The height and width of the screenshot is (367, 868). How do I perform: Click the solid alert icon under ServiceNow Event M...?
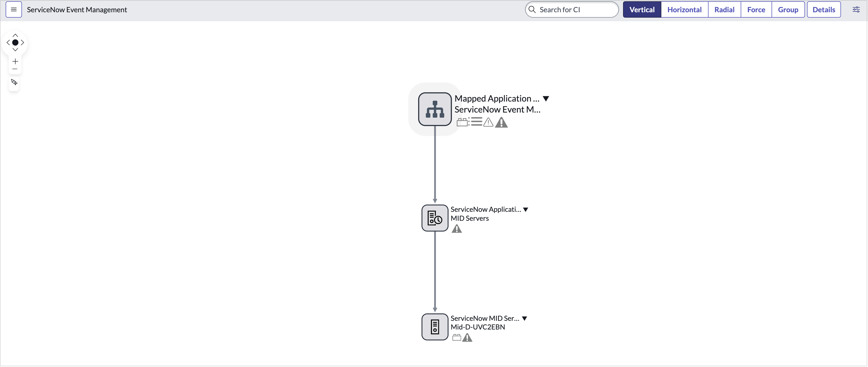(501, 122)
